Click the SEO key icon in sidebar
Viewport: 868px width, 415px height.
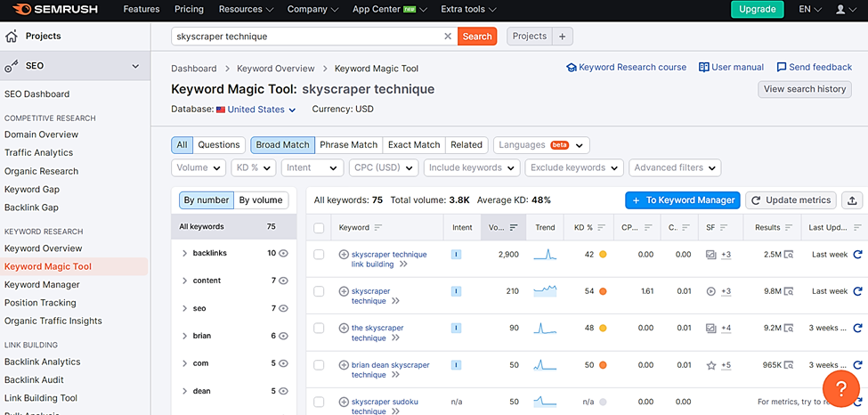pyautogui.click(x=11, y=67)
